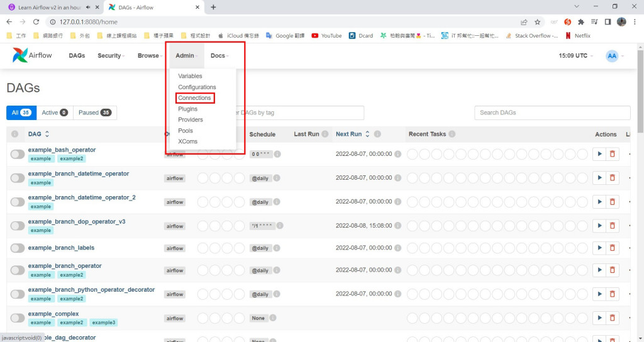Open Chrome three-dot menu
This screenshot has width=644, height=342.
(635, 22)
